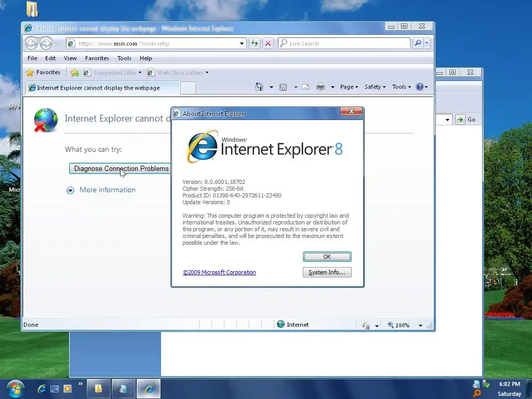Expand the Quick Launch overflow chevron

pos(81,384)
